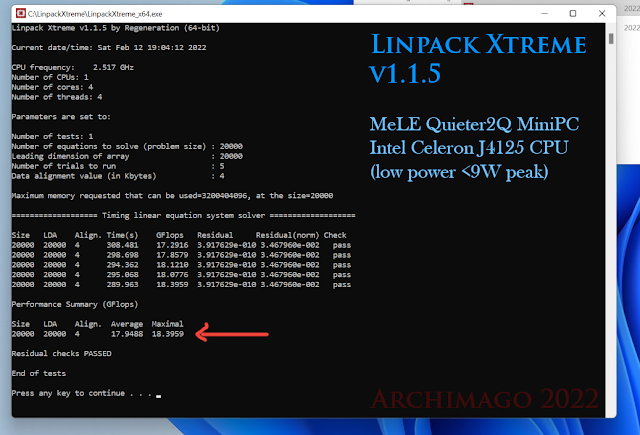Click the 'Residual(norm)' column header
This screenshot has width=640, height=435.
click(287, 235)
